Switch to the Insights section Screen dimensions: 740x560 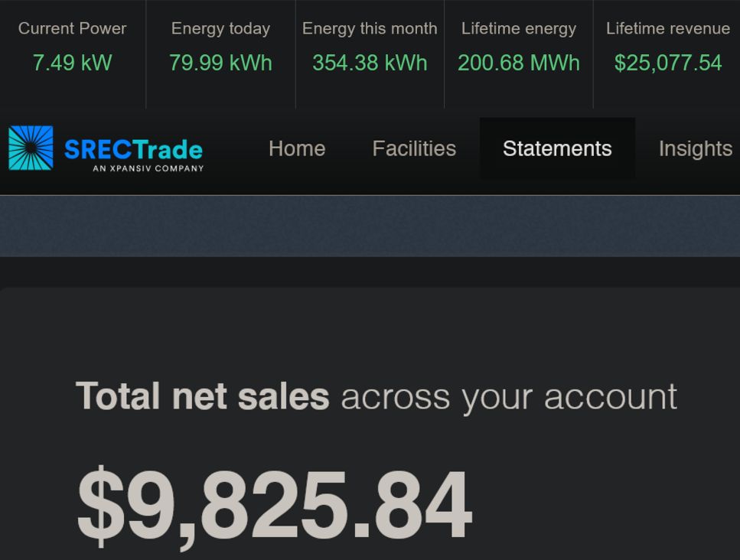(x=695, y=148)
